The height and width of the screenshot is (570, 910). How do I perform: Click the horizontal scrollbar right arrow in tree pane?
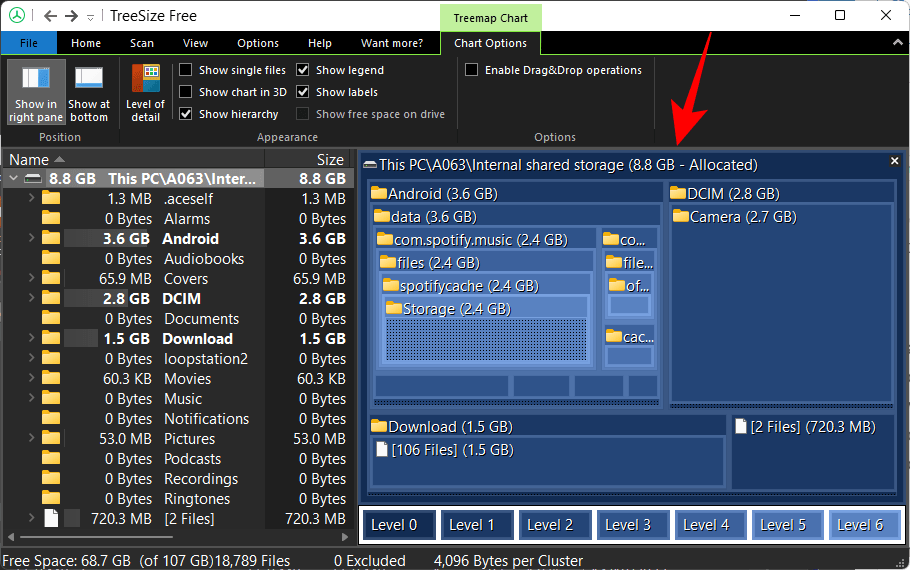pos(346,537)
